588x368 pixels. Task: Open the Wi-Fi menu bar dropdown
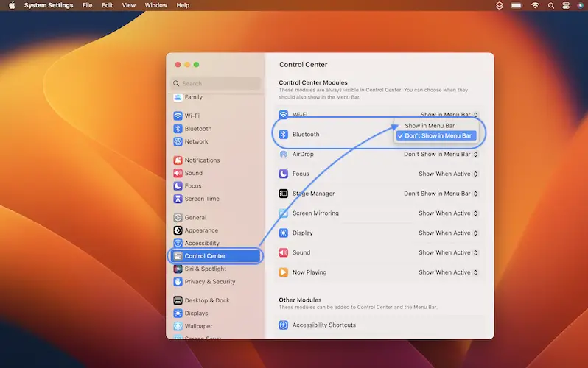449,115
